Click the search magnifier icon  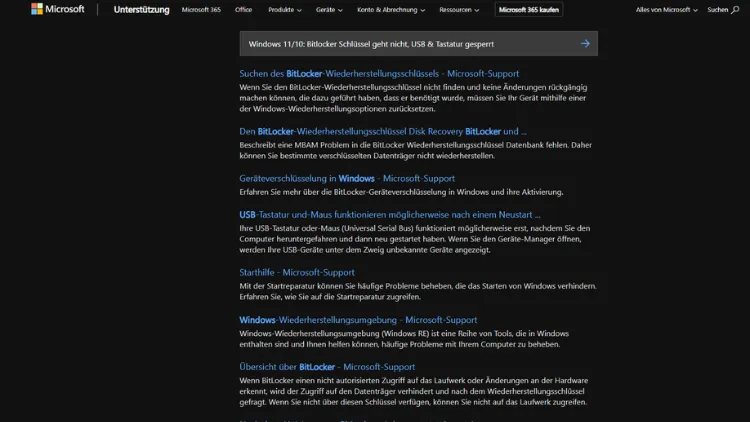point(735,10)
